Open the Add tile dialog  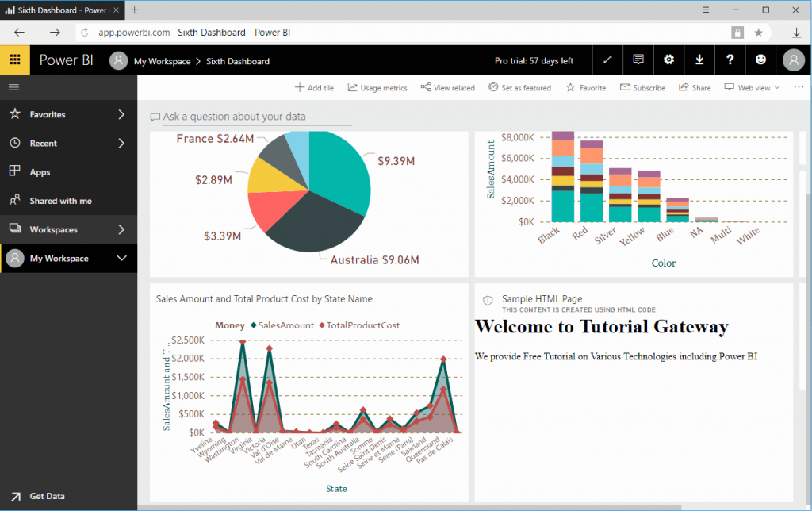tap(314, 87)
